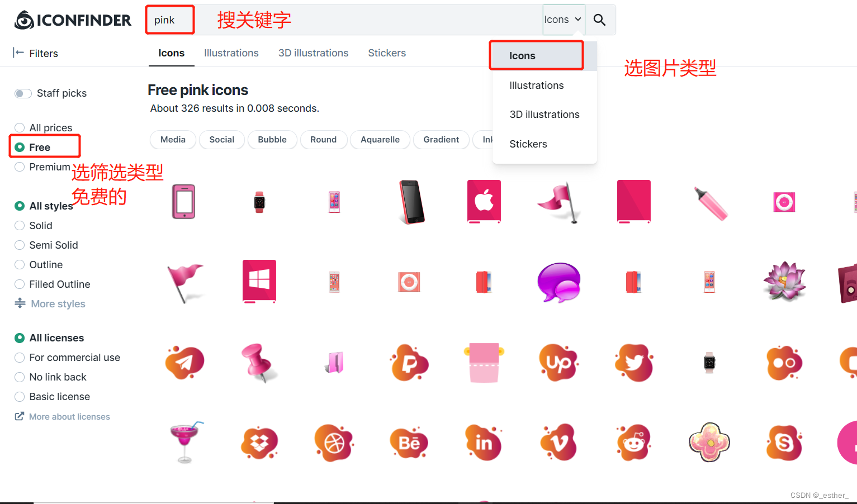Select the All prices radio button
Viewport: 857px width, 504px height.
(x=20, y=127)
